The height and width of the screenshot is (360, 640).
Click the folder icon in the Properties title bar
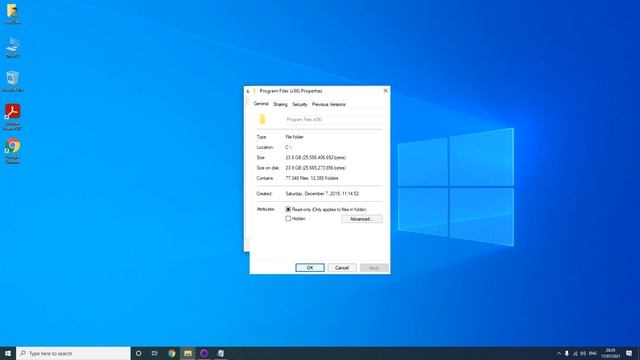(254, 91)
